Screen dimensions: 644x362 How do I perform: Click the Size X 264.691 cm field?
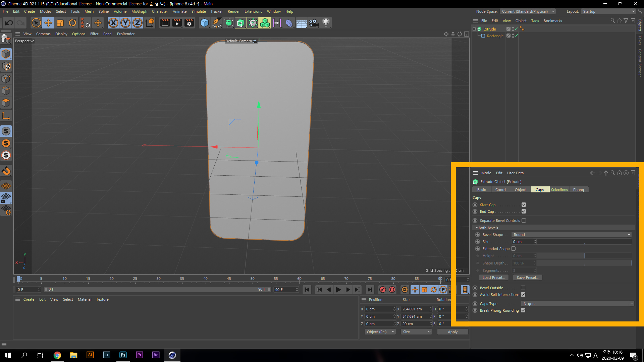tap(415, 309)
